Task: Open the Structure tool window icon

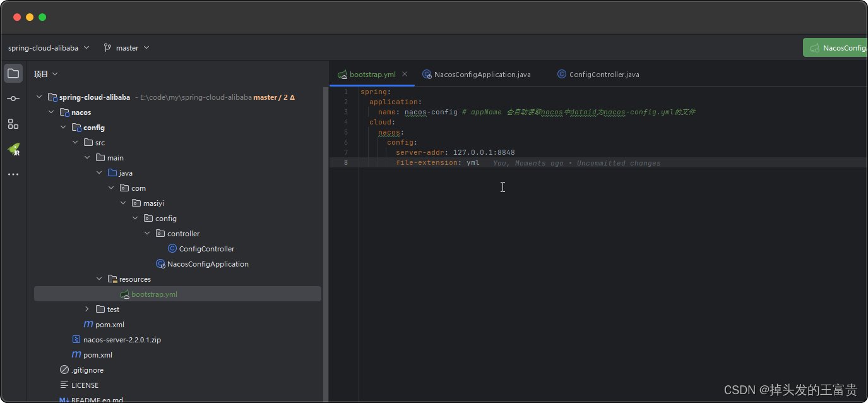Action: [13, 124]
